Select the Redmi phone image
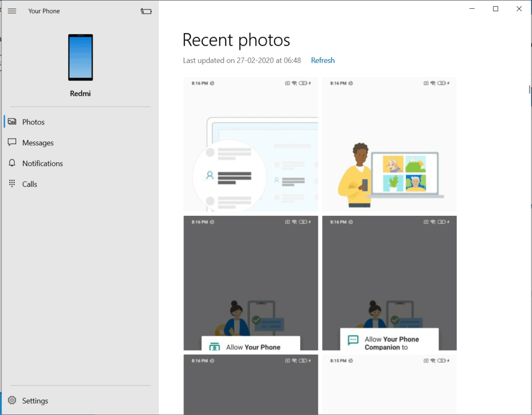Screen dimensions: 532x415 (x=81, y=57)
